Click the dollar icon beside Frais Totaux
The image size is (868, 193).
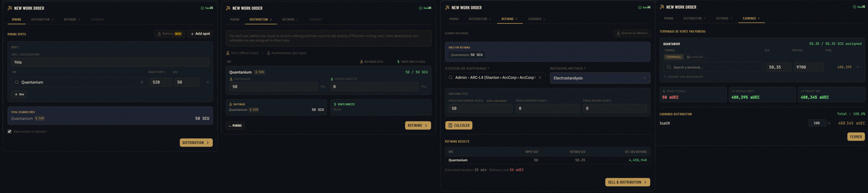(x=664, y=91)
